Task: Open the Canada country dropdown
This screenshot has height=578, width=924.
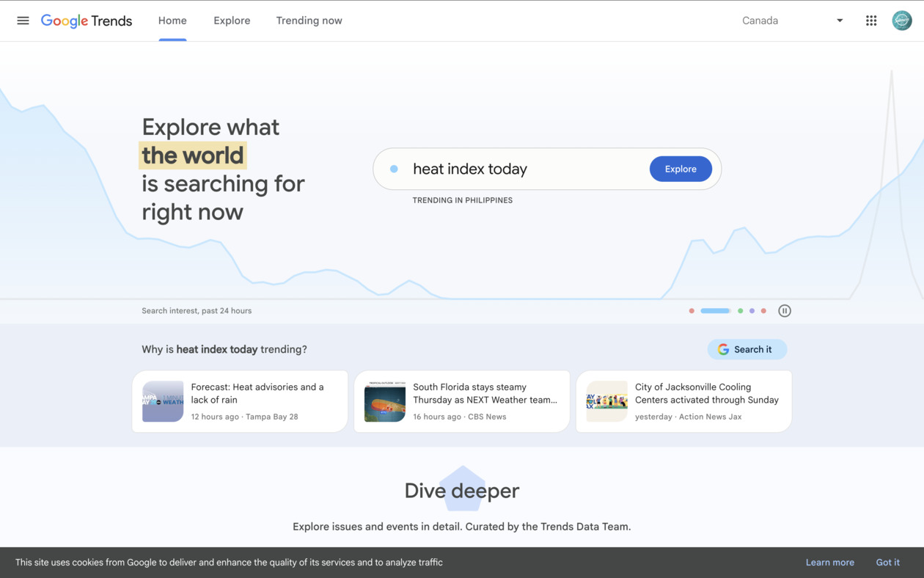Action: [792, 21]
